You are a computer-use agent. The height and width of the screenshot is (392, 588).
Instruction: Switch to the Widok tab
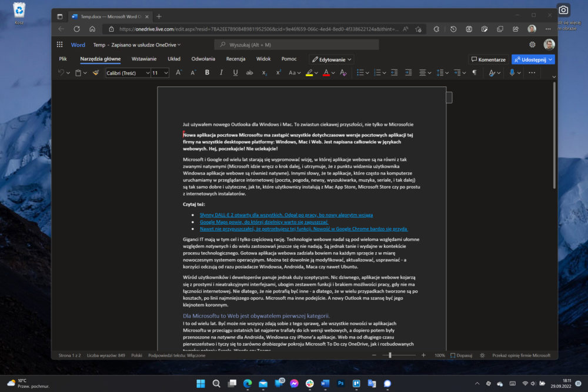pyautogui.click(x=263, y=59)
